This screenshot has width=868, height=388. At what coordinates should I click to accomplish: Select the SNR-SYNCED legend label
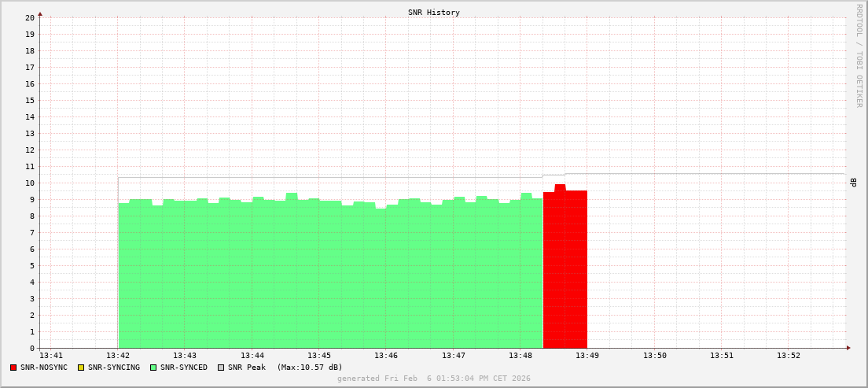(184, 368)
